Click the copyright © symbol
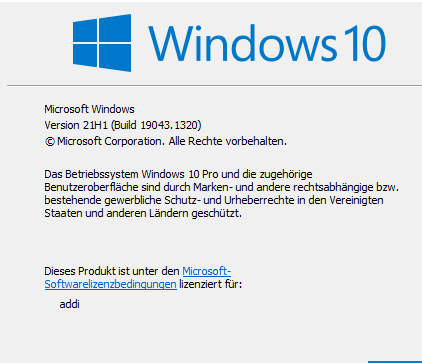This screenshot has height=363, width=422. point(49,142)
